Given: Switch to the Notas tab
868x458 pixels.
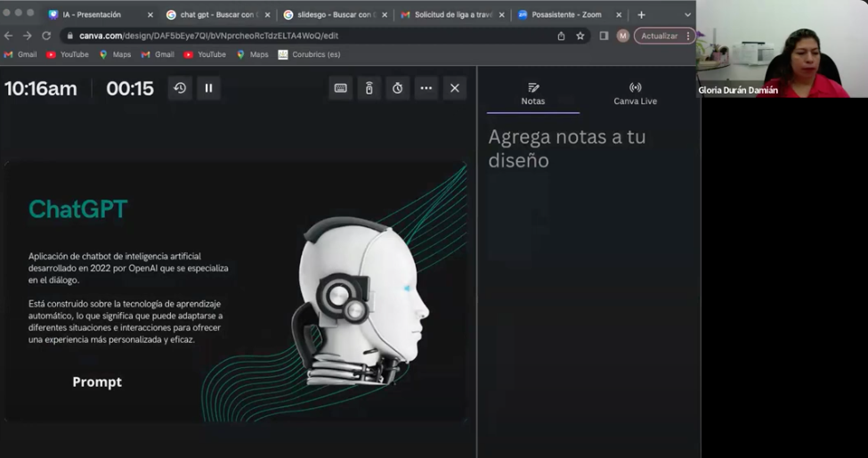Looking at the screenshot, I should 533,94.
